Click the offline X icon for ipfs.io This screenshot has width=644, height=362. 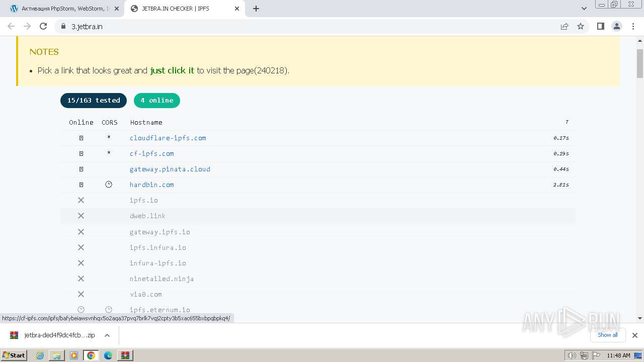click(x=81, y=200)
